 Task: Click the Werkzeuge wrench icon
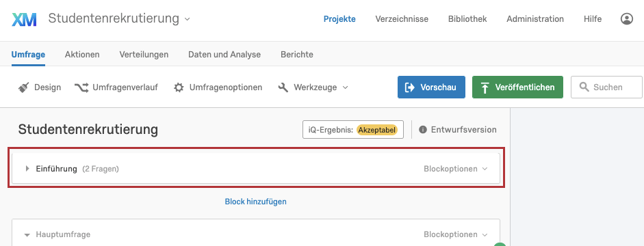click(x=283, y=87)
